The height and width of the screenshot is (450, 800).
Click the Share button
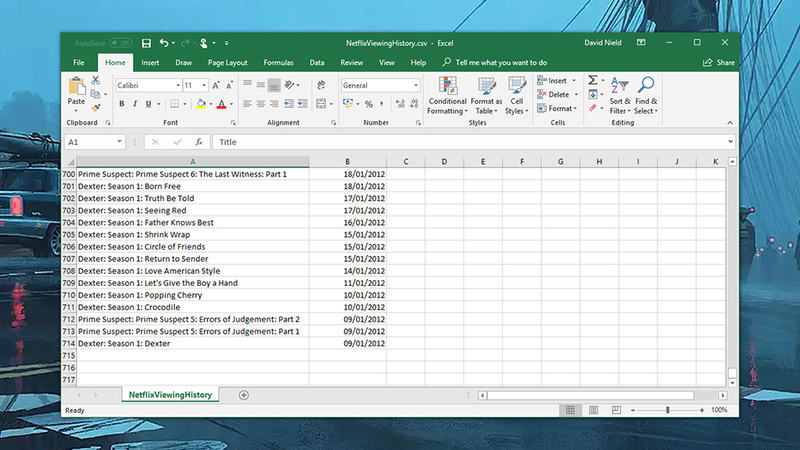719,63
